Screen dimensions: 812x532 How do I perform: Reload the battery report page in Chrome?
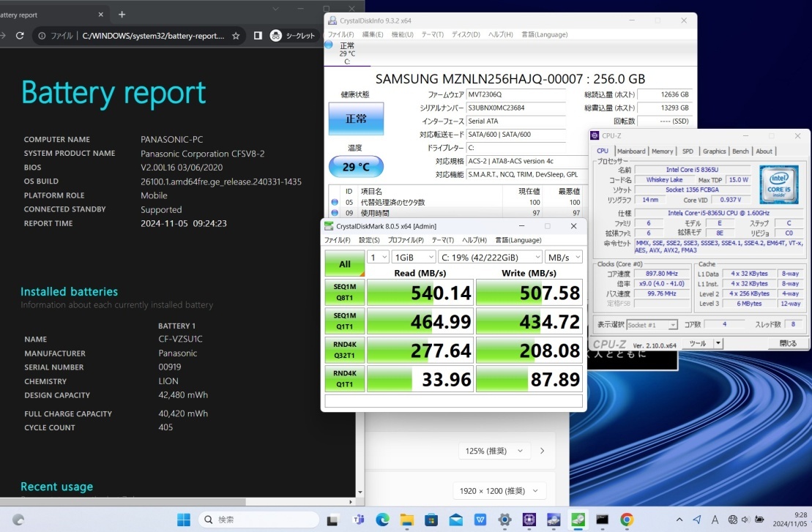tap(20, 36)
